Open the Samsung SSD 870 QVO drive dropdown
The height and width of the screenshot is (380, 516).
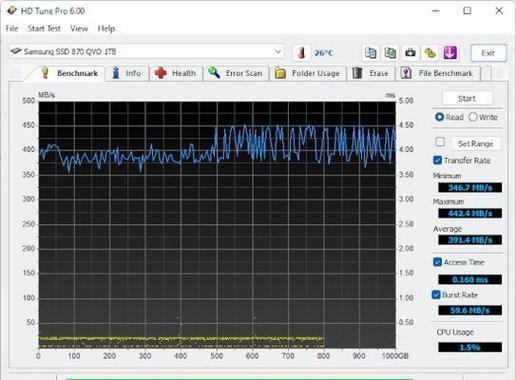146,52
